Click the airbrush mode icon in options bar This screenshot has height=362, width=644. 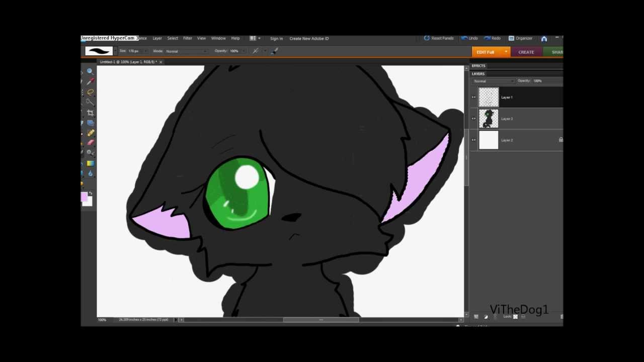256,51
